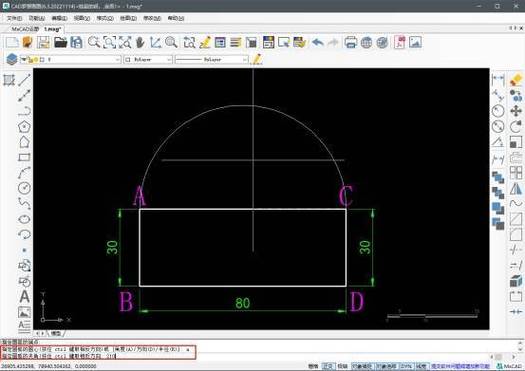Screen dimensions: 525x371
Task: Undo with the blue back arrow
Action: pos(317,43)
